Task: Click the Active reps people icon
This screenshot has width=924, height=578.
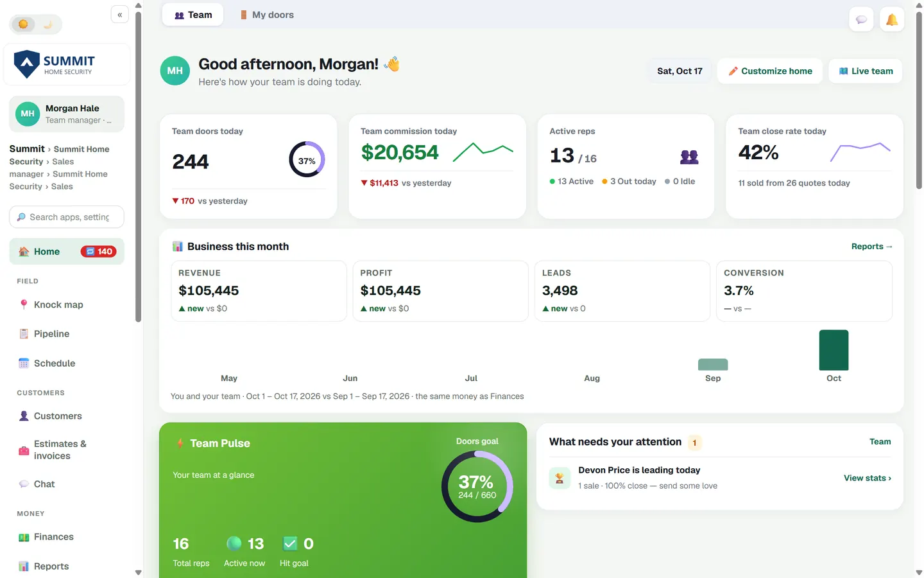Action: tap(689, 156)
